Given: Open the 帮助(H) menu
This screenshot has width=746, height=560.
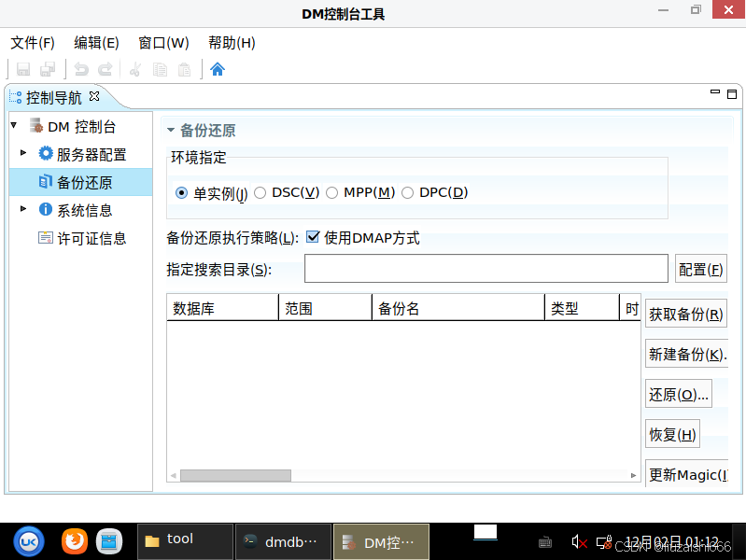Looking at the screenshot, I should (x=232, y=43).
